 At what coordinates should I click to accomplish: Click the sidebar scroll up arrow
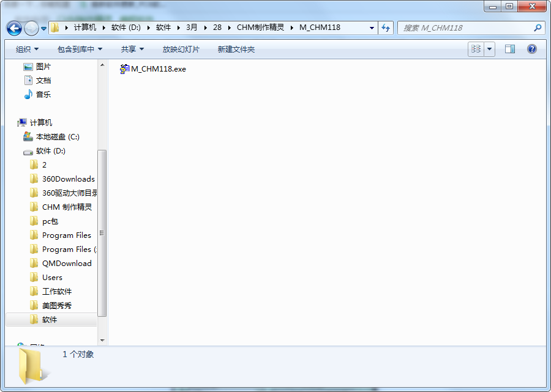click(102, 65)
